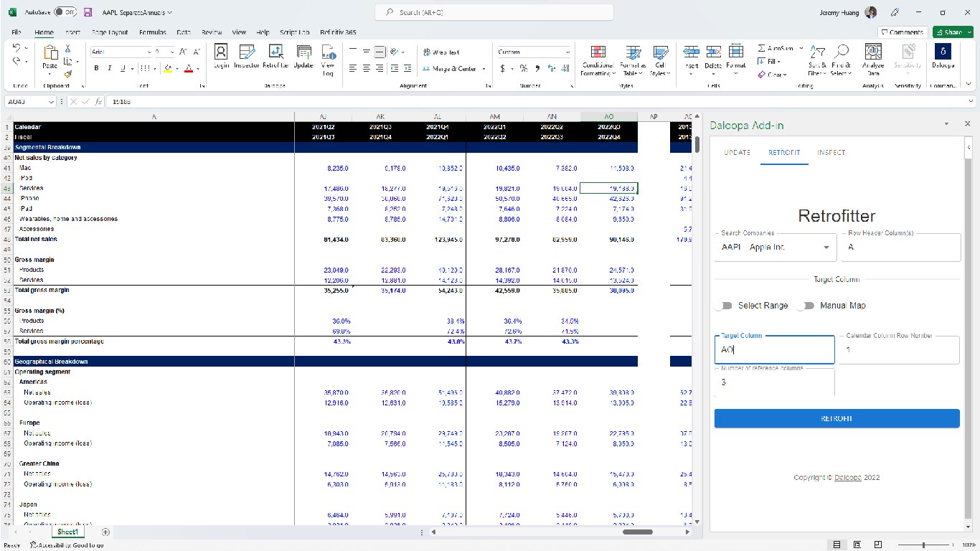Increase decimal places
The image size is (980, 551).
pyautogui.click(x=551, y=68)
